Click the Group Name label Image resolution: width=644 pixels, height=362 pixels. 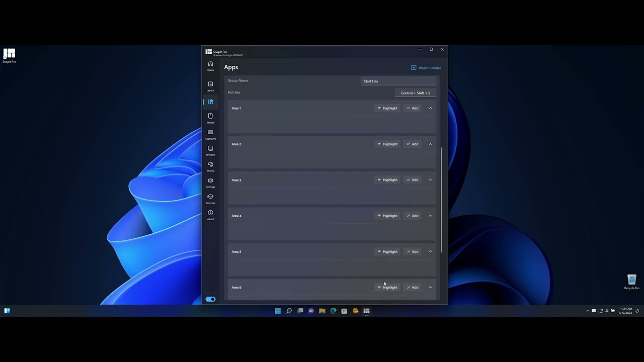pos(238,80)
